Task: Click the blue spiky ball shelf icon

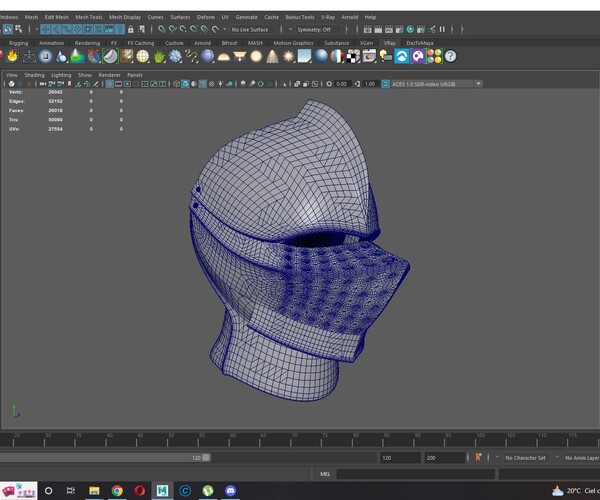Action: pos(175,56)
